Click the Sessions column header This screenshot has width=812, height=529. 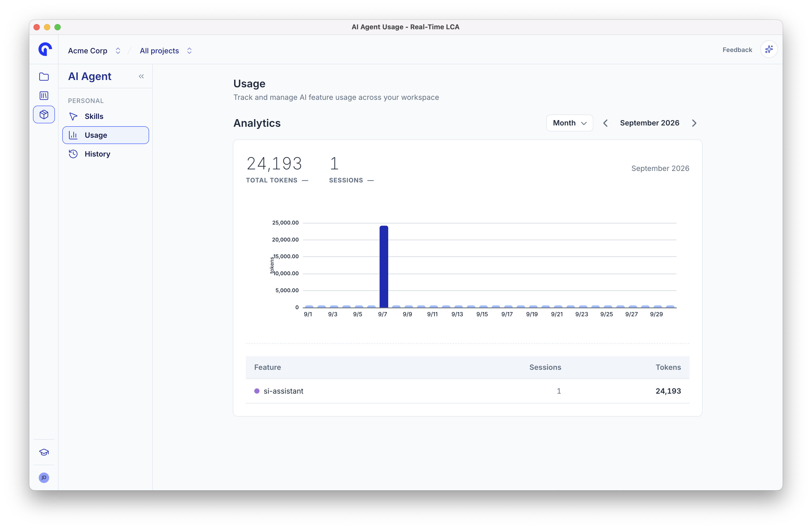click(545, 367)
